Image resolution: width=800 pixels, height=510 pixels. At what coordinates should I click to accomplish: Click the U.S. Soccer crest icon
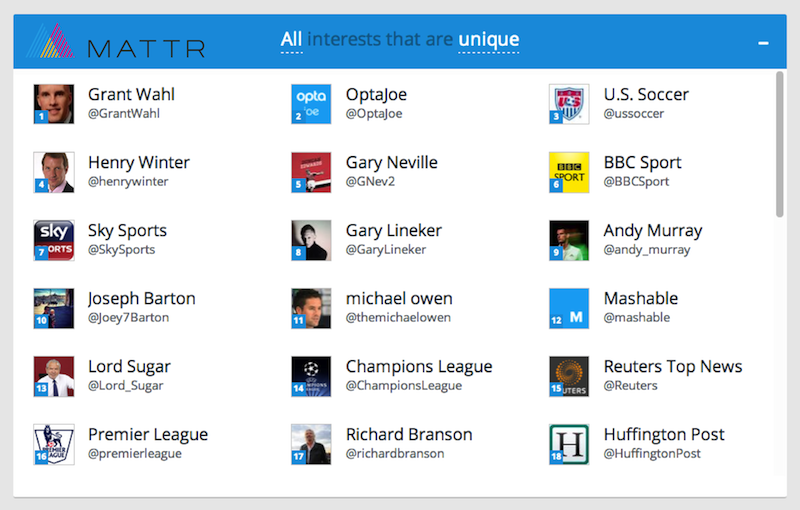pyautogui.click(x=569, y=104)
